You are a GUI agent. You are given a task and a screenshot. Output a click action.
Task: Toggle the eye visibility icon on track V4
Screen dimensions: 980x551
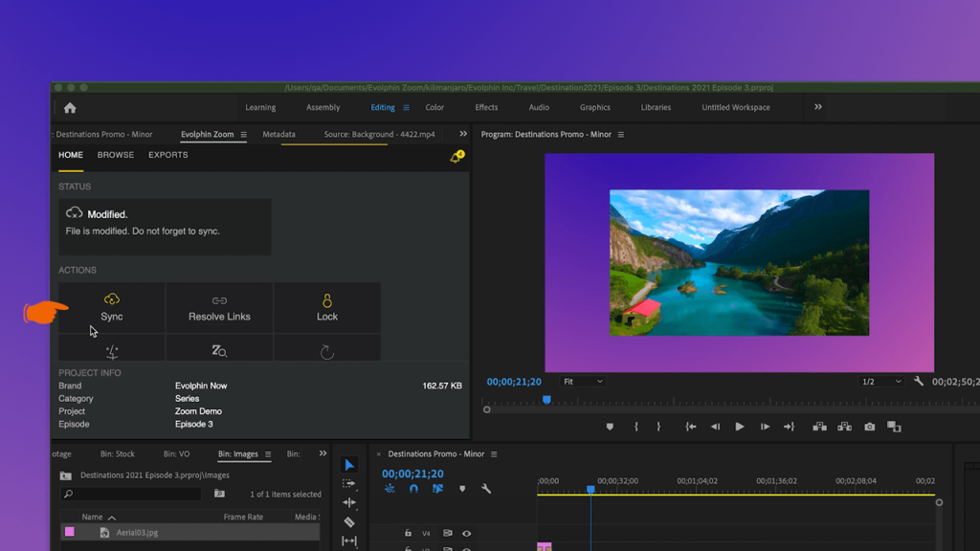coord(465,533)
